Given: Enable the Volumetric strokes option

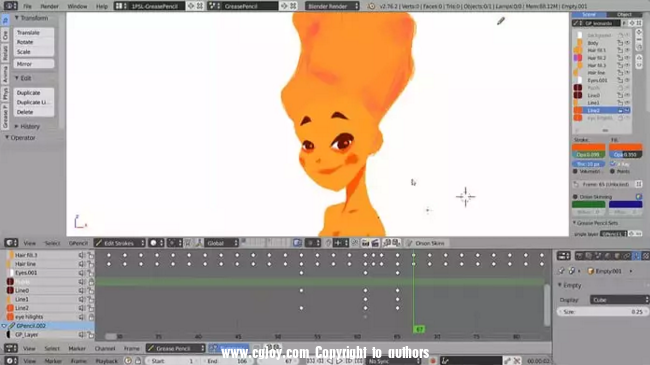Looking at the screenshot, I should click(575, 171).
